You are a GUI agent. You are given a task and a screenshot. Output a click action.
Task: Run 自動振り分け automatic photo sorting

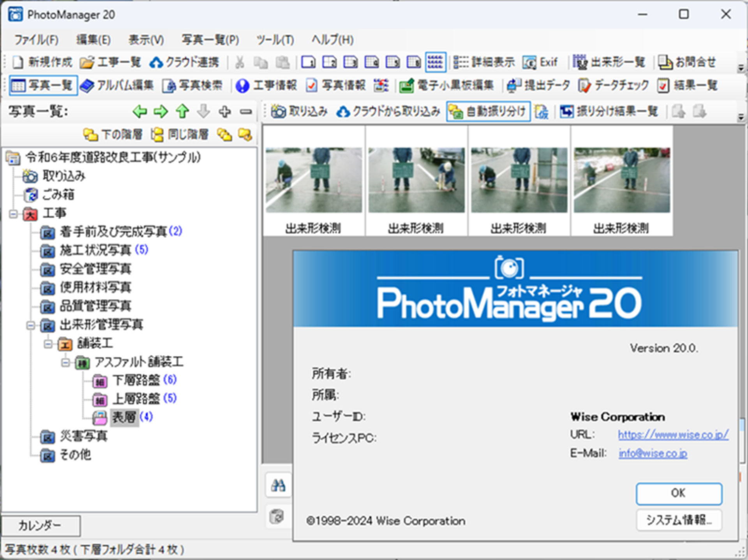[x=488, y=111]
